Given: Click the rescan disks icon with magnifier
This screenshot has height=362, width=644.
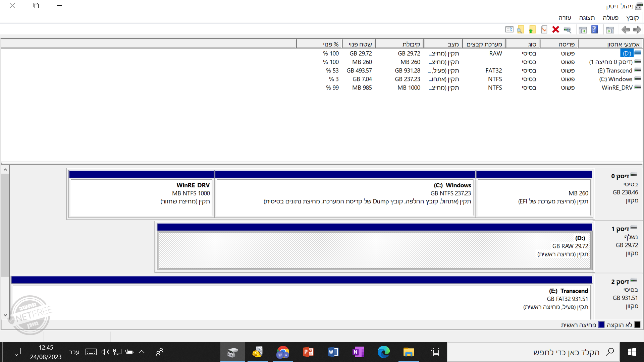Looking at the screenshot, I should [568, 30].
